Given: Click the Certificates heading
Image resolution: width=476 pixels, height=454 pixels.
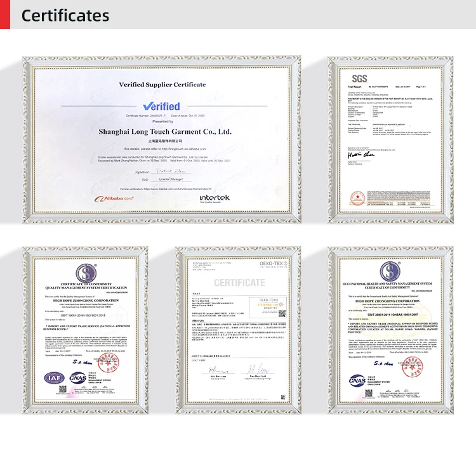Looking at the screenshot, I should point(65,16).
